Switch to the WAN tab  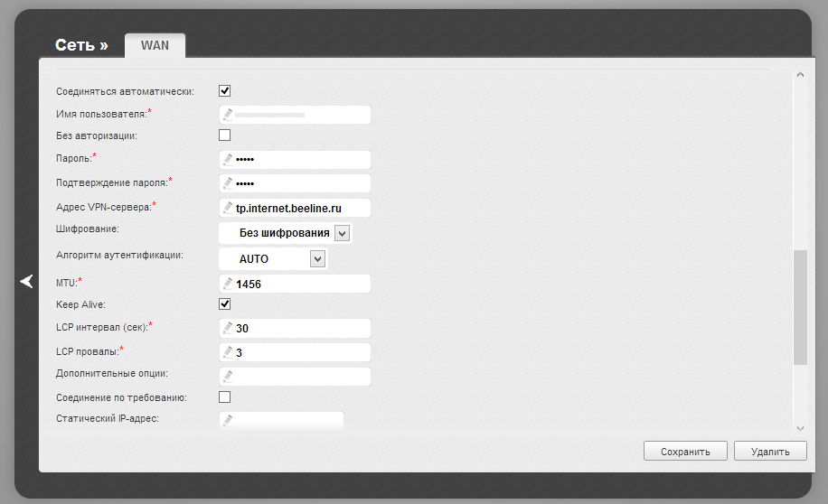[155, 46]
